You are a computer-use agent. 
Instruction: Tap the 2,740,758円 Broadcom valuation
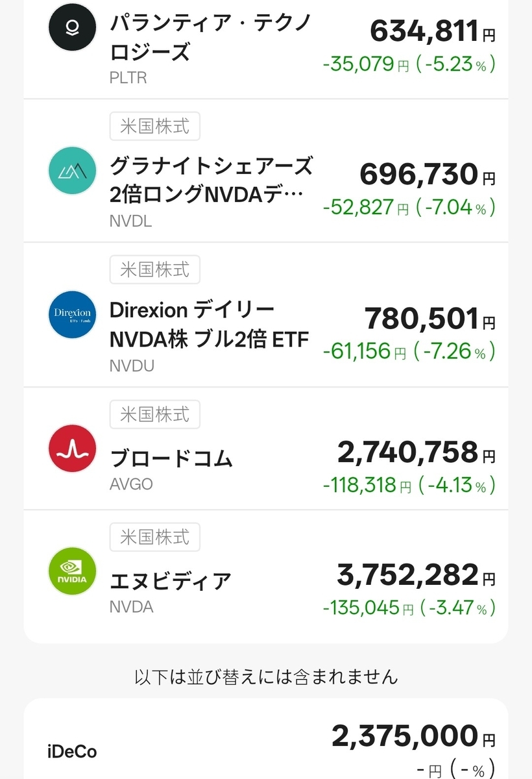415,452
